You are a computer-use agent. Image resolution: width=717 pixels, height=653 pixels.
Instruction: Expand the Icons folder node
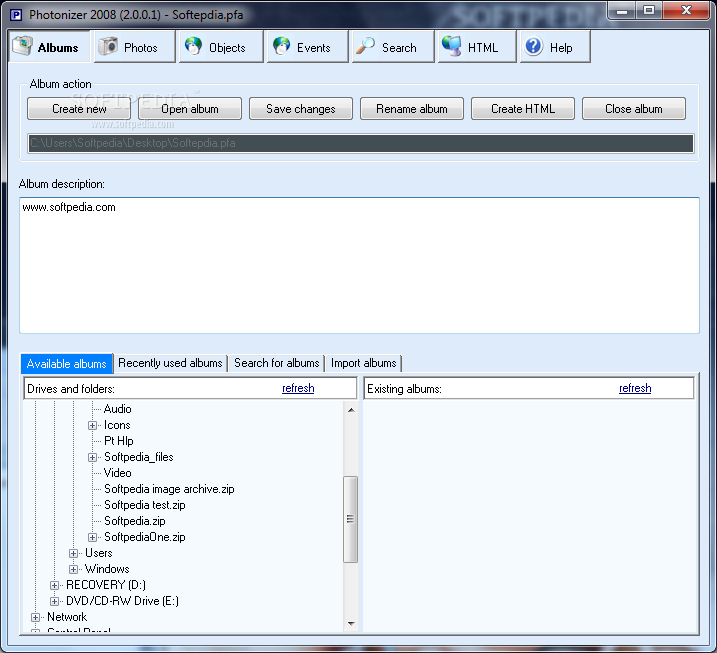click(x=92, y=426)
